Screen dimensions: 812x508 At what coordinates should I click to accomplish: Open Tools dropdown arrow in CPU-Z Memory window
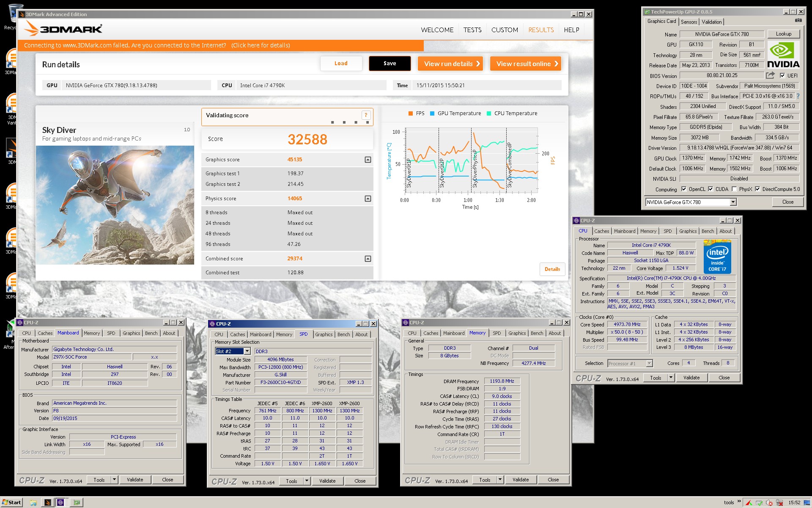pos(500,480)
